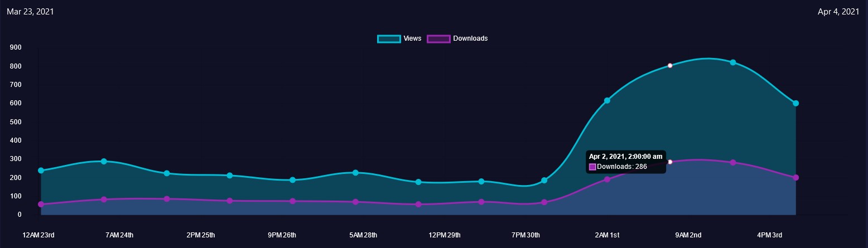Select the Mar 23, 2021 start date

click(30, 12)
